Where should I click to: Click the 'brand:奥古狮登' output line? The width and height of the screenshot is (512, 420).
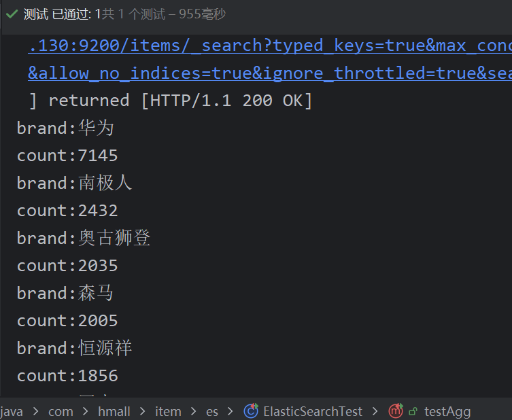84,238
